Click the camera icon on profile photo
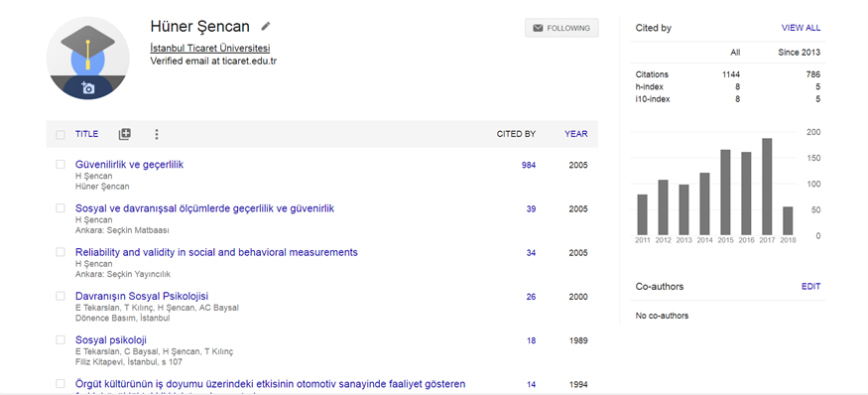This screenshot has height=395, width=868. (x=88, y=87)
